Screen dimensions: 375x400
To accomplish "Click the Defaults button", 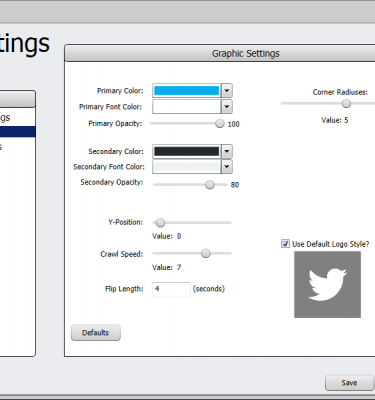I will 96,333.
